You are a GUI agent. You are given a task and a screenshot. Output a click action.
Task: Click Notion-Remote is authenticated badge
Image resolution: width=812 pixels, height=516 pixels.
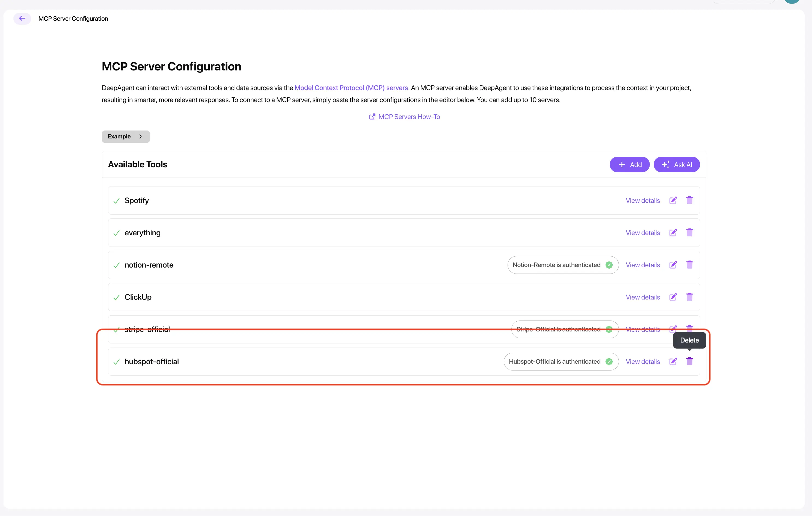562,265
